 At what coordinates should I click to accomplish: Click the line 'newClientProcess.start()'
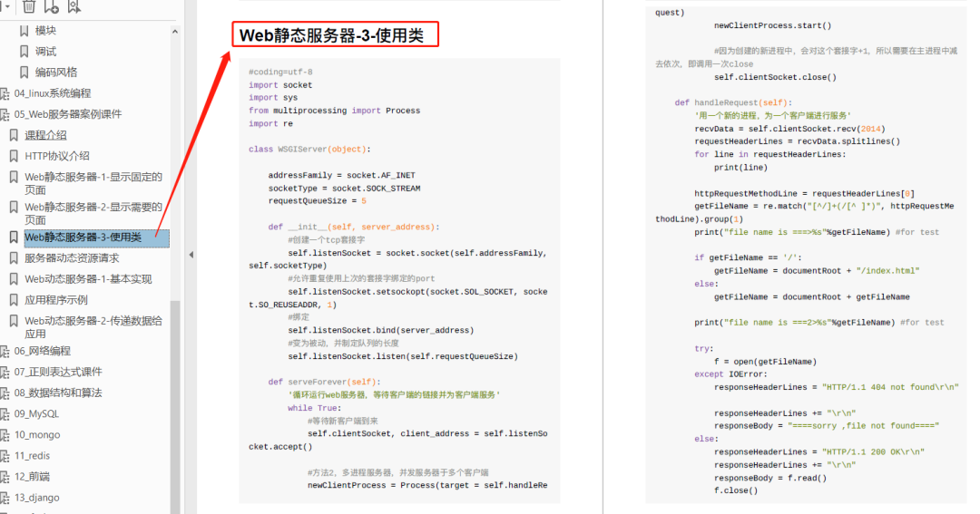click(x=772, y=25)
